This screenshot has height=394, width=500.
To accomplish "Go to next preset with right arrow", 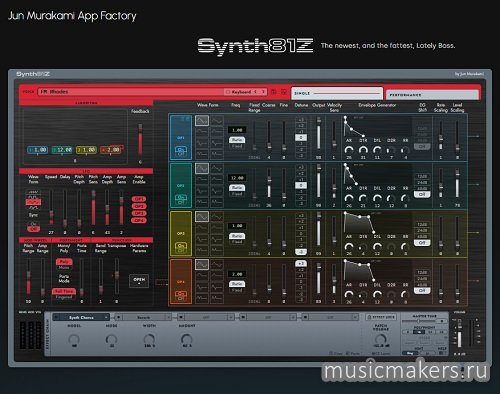I will click(x=263, y=92).
